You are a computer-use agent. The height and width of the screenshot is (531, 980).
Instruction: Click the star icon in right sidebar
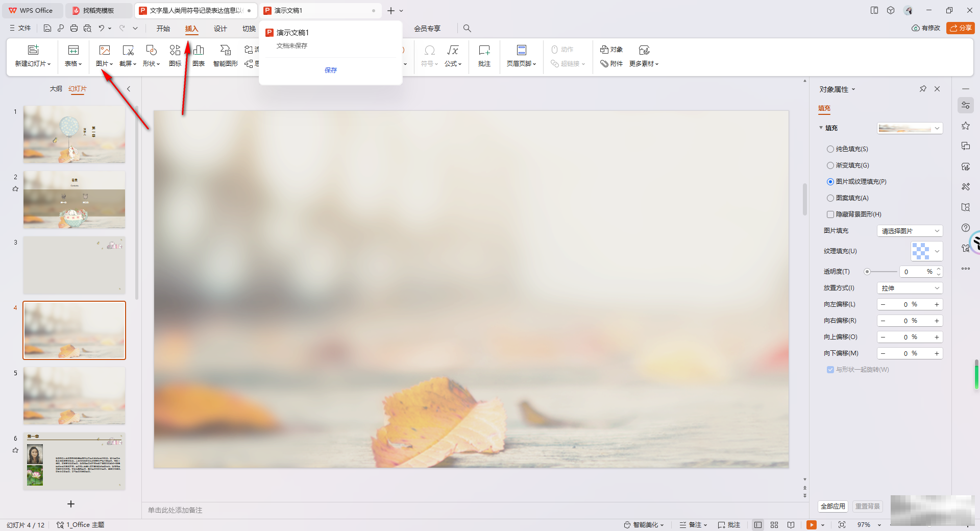click(x=966, y=126)
